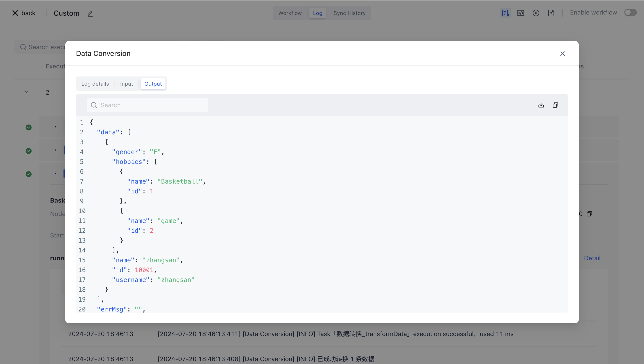
Task: Switch to the Log details tab
Action: (x=95, y=84)
